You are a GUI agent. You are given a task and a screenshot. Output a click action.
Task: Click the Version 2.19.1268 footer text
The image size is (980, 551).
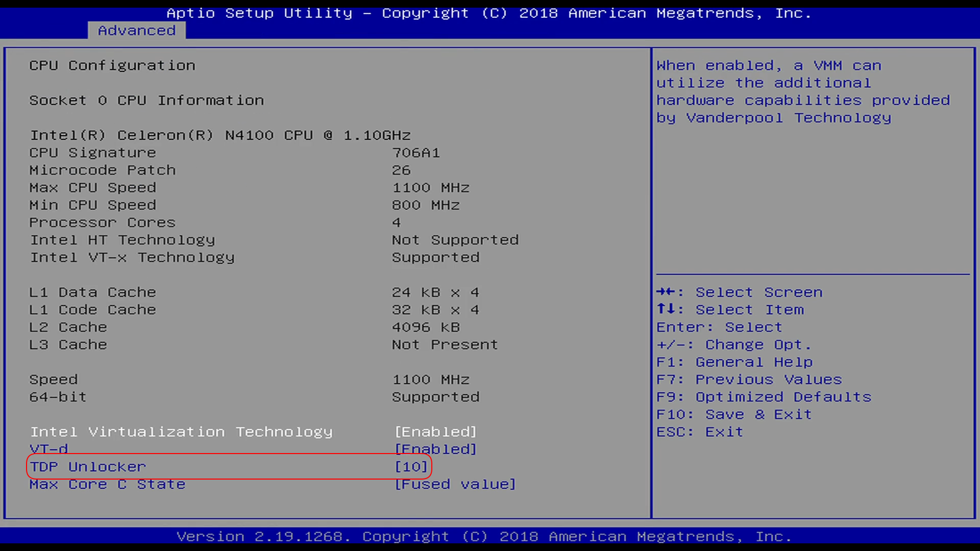click(x=484, y=537)
